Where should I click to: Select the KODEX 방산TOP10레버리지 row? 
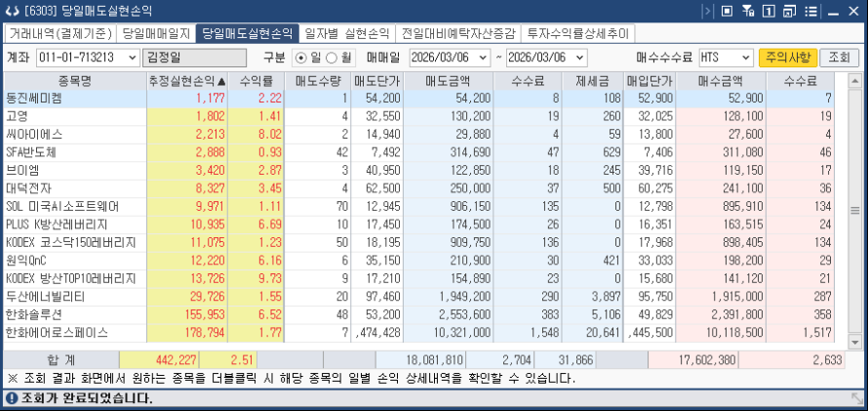[419, 278]
